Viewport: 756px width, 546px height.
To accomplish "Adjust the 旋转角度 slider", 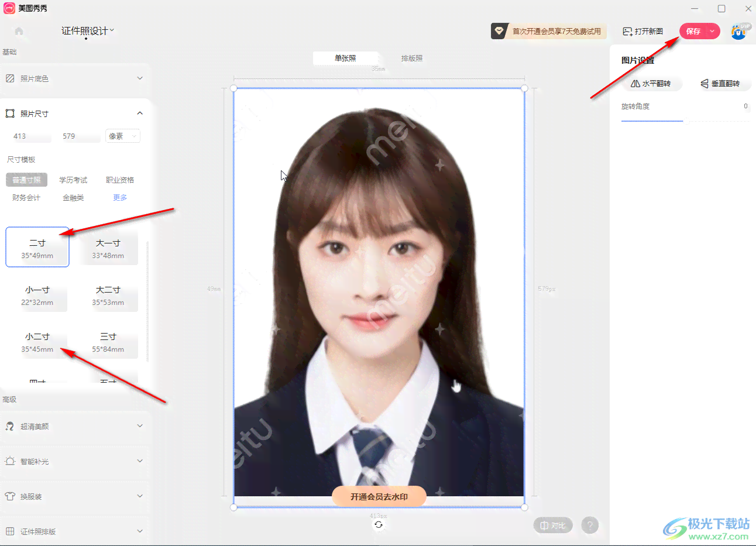I will 685,121.
